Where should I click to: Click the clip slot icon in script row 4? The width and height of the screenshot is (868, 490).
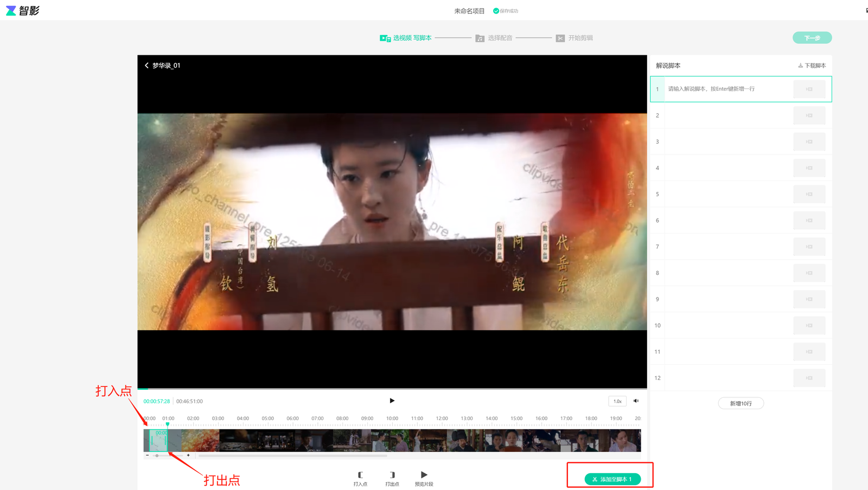(x=809, y=168)
